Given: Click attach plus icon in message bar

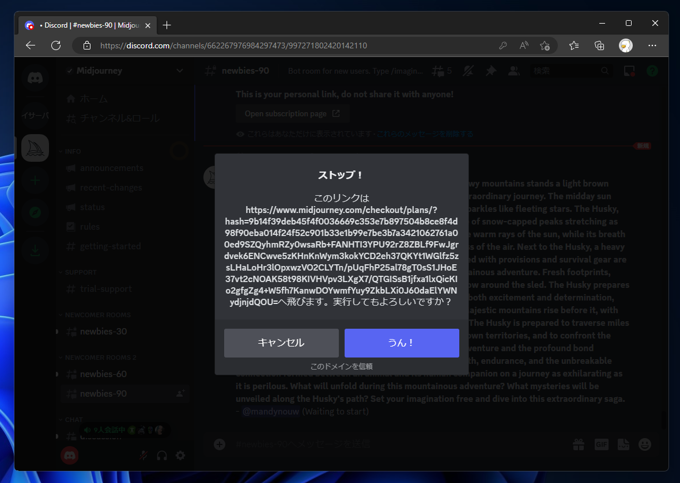Looking at the screenshot, I should [x=219, y=444].
